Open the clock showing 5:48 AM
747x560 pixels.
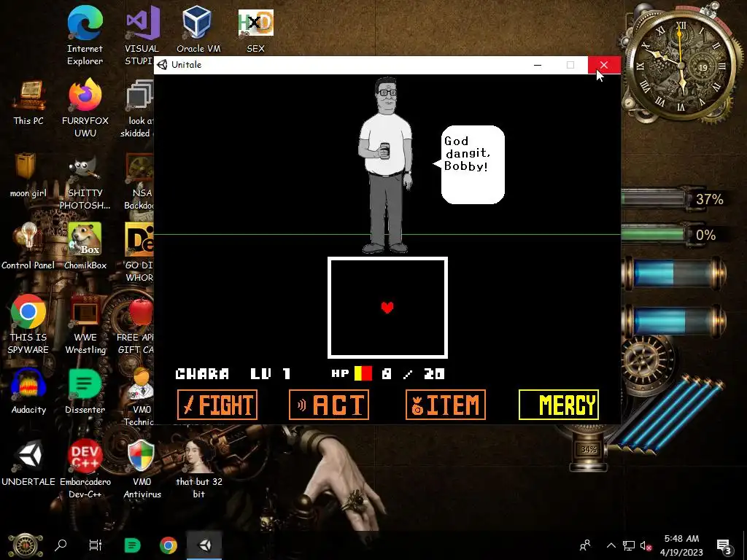pyautogui.click(x=681, y=545)
